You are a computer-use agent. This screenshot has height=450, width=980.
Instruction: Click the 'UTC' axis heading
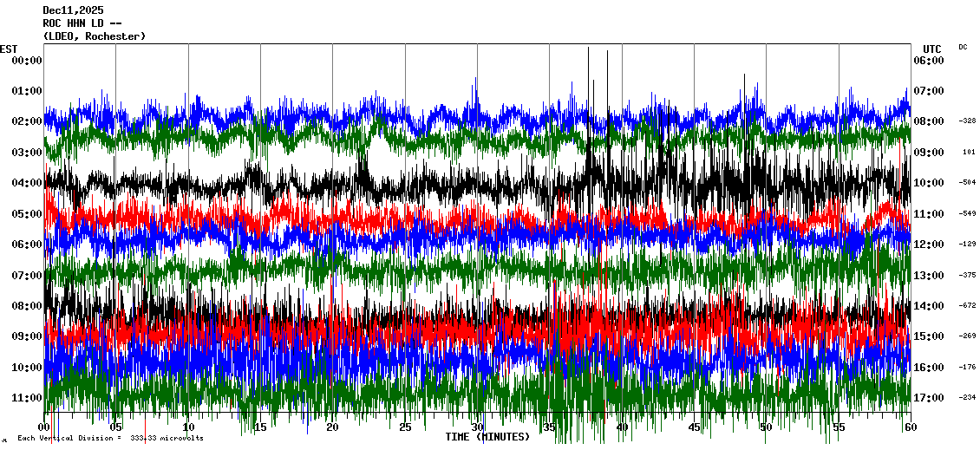(x=932, y=49)
